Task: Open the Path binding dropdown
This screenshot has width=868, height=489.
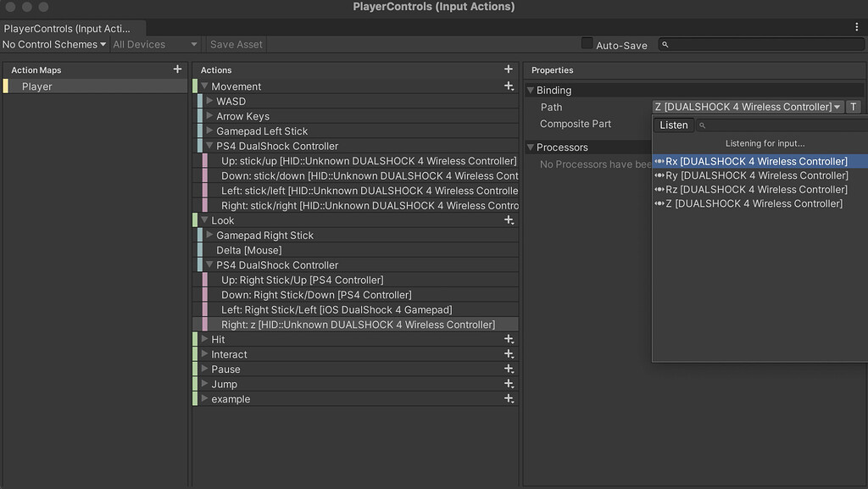Action: (748, 107)
